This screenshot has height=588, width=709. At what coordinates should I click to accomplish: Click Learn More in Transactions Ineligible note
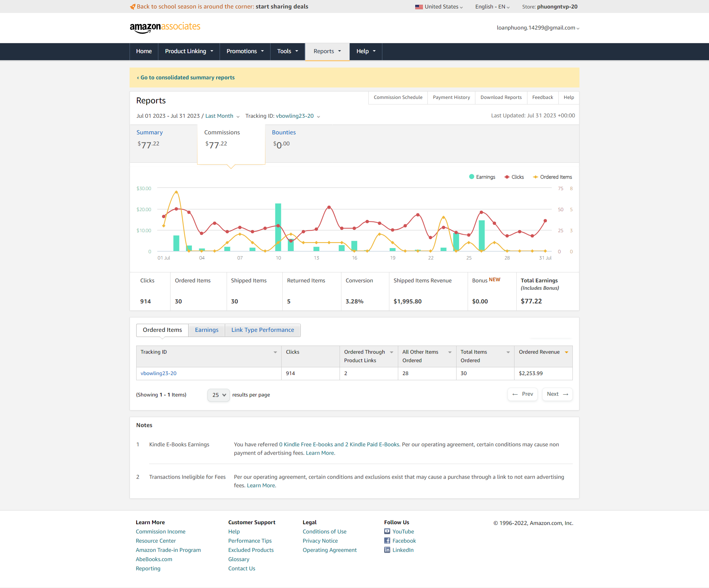[261, 485]
